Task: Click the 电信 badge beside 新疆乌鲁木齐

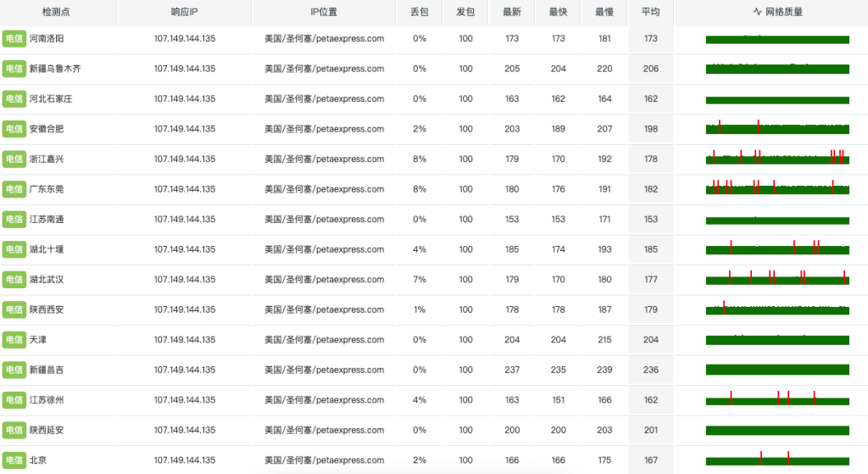Action: [x=14, y=69]
